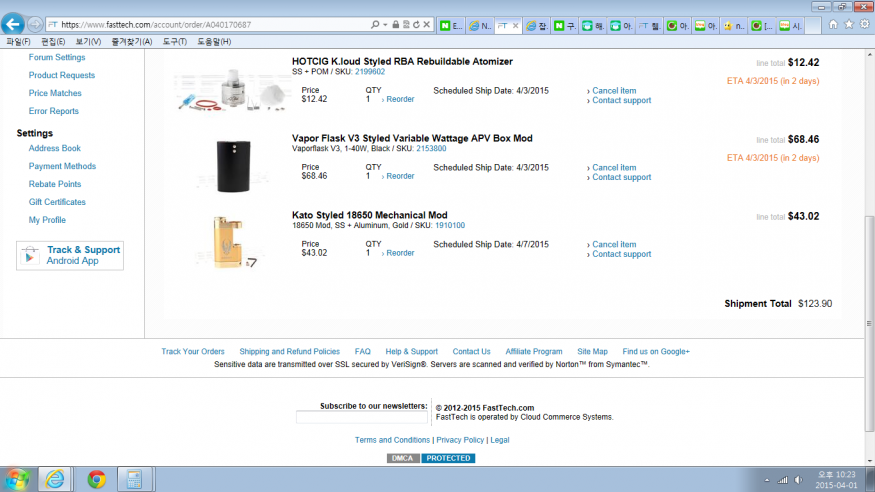Click the volume speaker tray icon
The width and height of the screenshot is (875, 492).
(800, 479)
